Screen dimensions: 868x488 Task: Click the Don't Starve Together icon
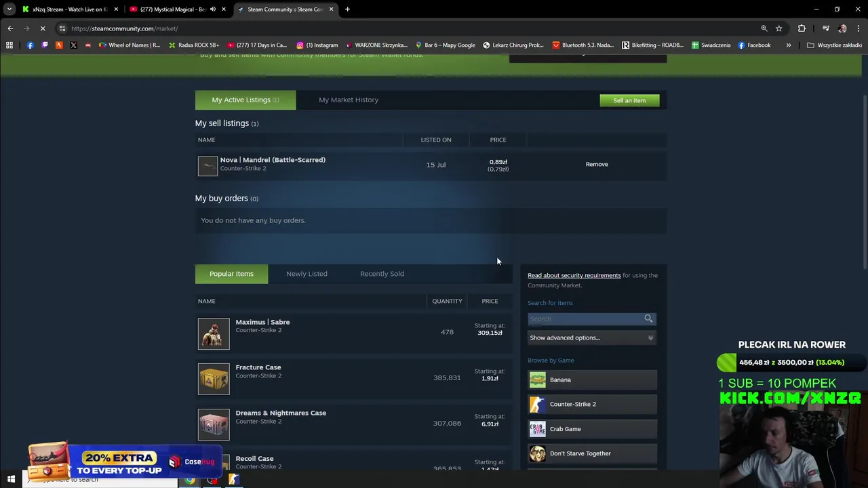click(538, 453)
